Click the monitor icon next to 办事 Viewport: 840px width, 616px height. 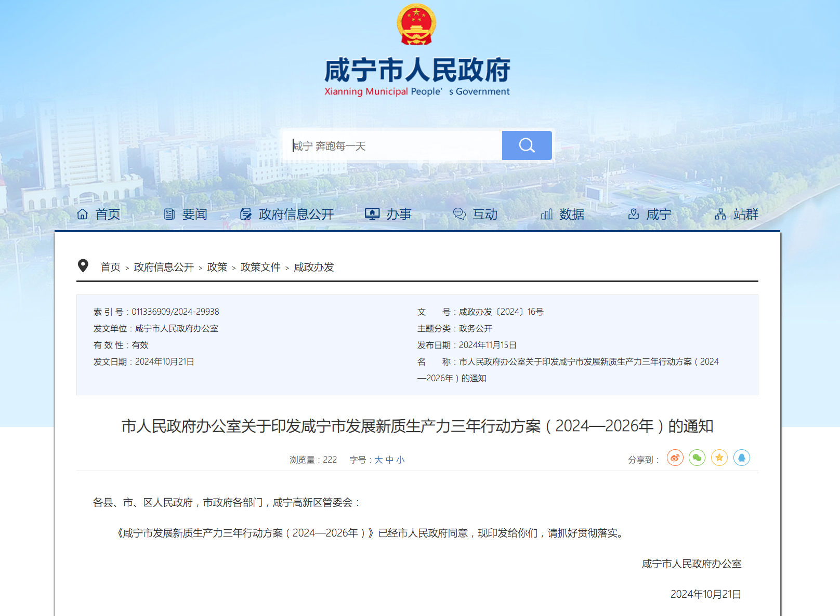[x=372, y=214]
